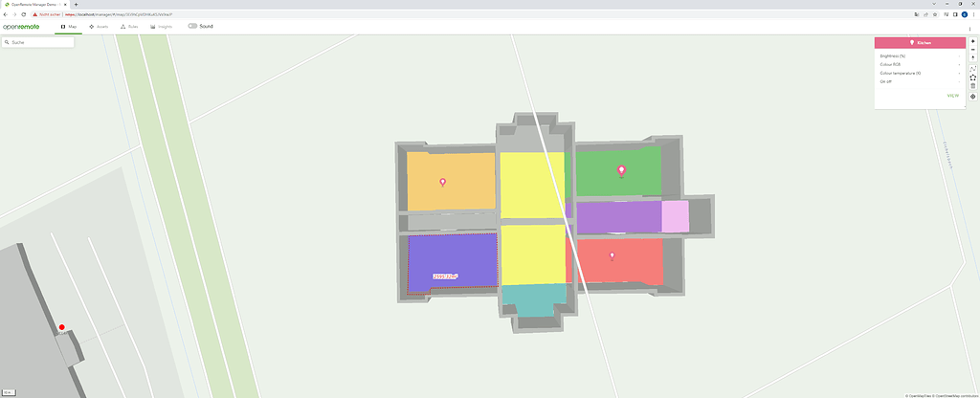This screenshot has height=398, width=980.
Task: Expand the Colour temperature (K) row
Action: (919, 74)
